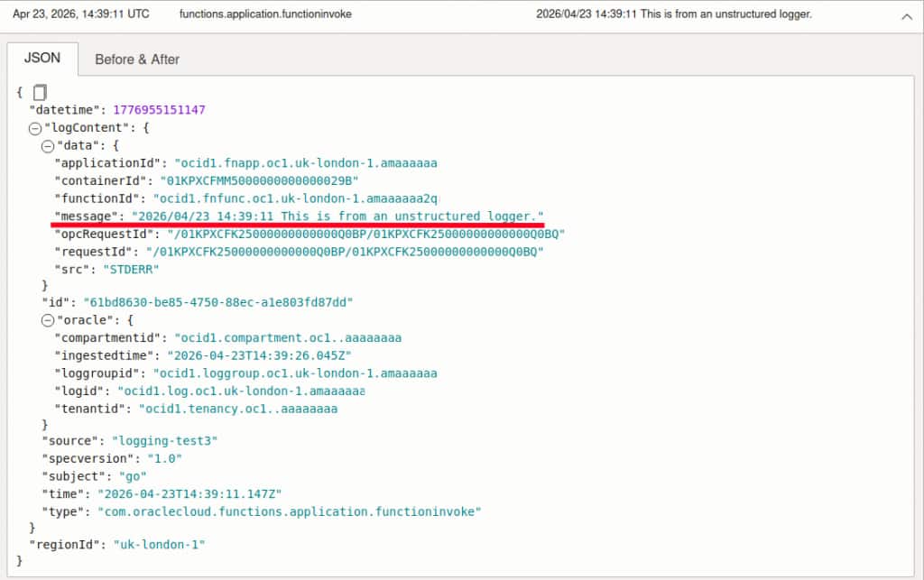This screenshot has width=924, height=580.
Task: Open the Before & After tab
Action: 137,60
